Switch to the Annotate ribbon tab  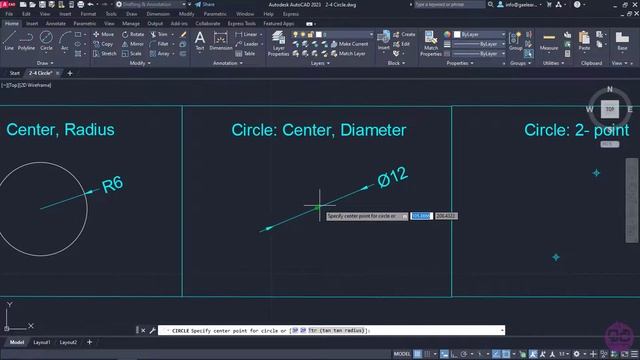[56, 24]
